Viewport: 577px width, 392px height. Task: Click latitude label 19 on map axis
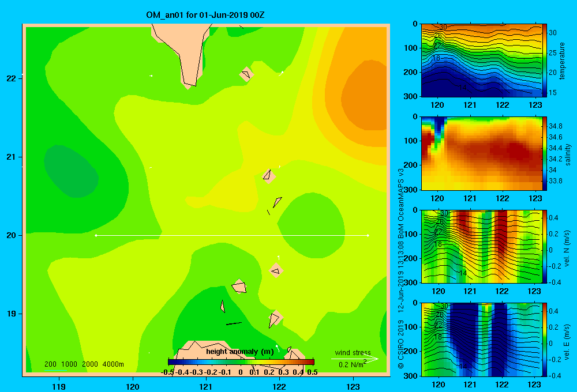12,314
